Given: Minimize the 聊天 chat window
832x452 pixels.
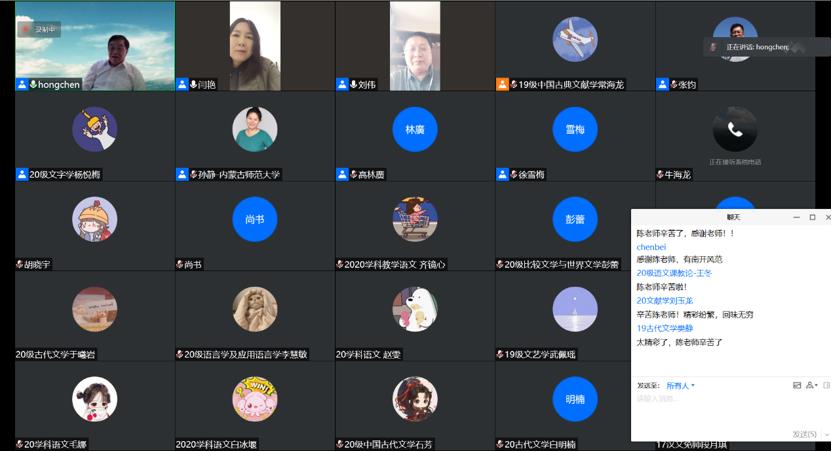Looking at the screenshot, I should [795, 217].
